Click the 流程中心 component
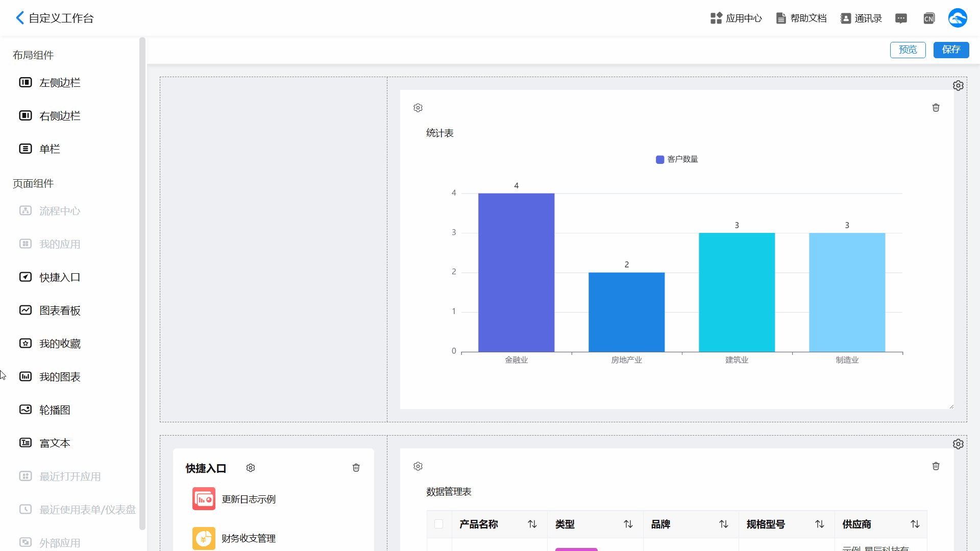 tap(50, 211)
